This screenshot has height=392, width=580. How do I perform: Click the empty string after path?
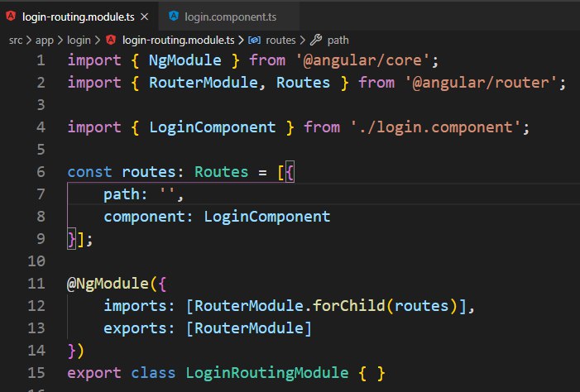click(167, 192)
